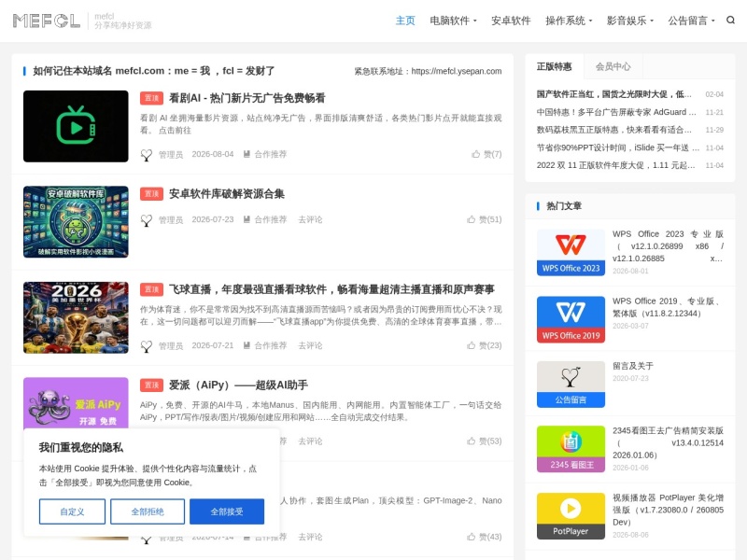The image size is (747, 560).
Task: Open the search magnifier icon
Action: [x=730, y=20]
